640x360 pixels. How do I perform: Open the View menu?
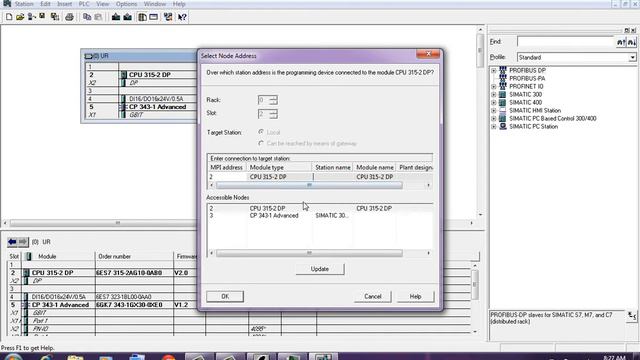pos(102,4)
